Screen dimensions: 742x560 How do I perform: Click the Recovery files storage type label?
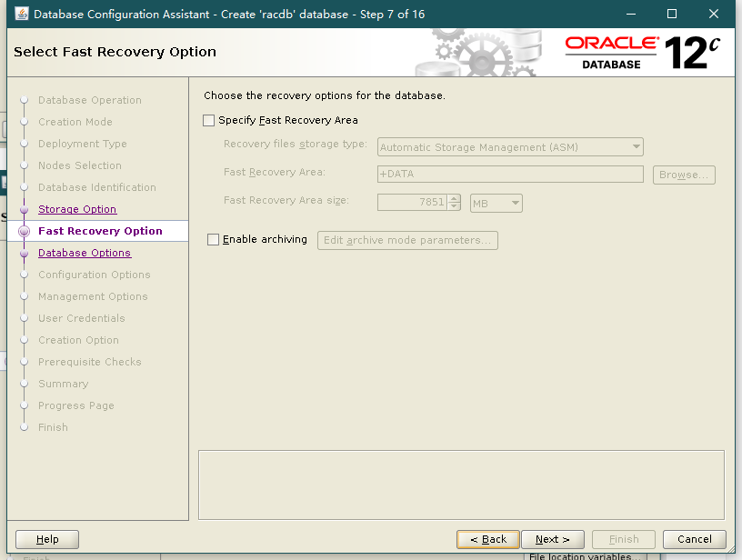point(296,144)
